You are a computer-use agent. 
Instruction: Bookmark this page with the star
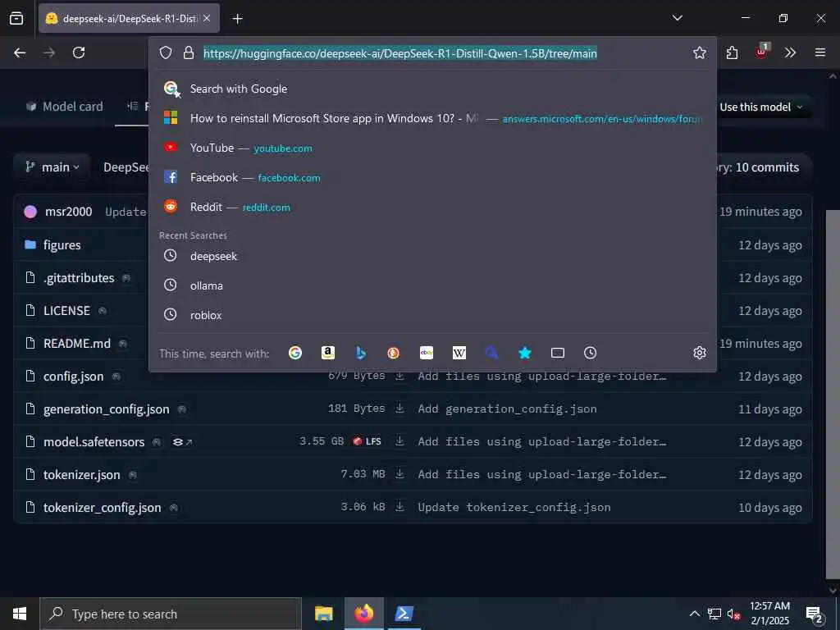pyautogui.click(x=699, y=52)
